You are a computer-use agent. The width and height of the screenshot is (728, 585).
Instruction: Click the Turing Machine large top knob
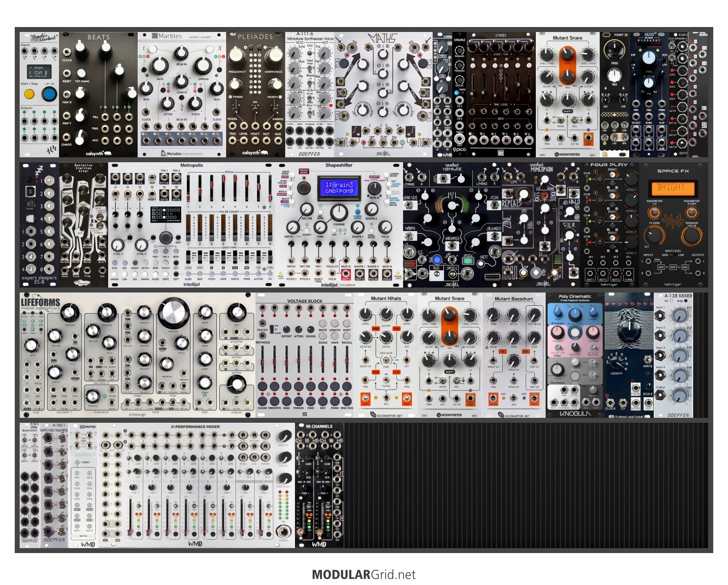pos(628,331)
